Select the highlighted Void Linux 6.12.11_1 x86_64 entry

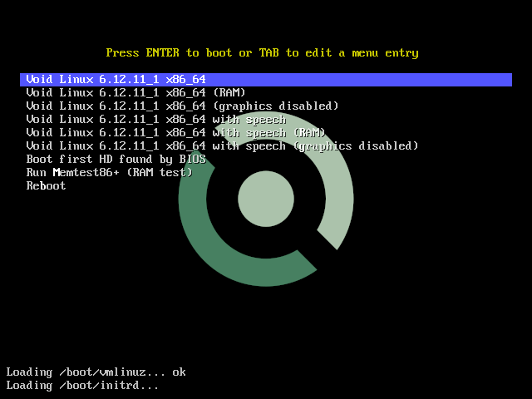(266, 80)
